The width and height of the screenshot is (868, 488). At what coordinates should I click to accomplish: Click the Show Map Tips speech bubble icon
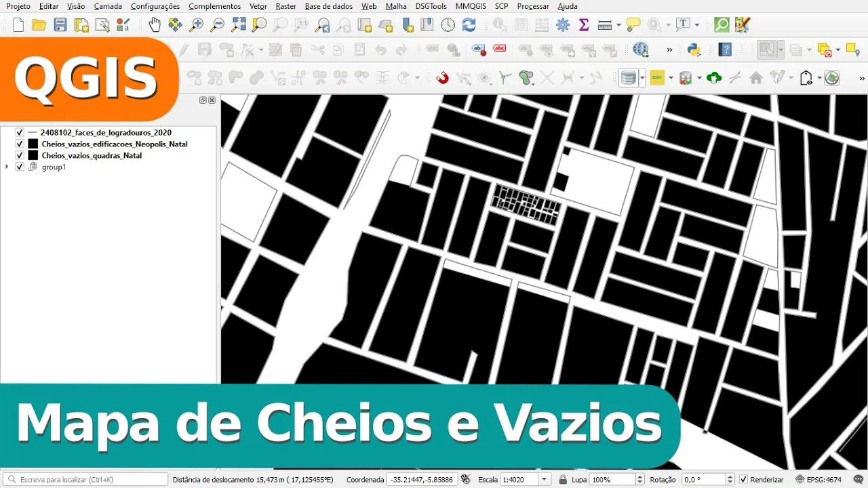(x=633, y=25)
